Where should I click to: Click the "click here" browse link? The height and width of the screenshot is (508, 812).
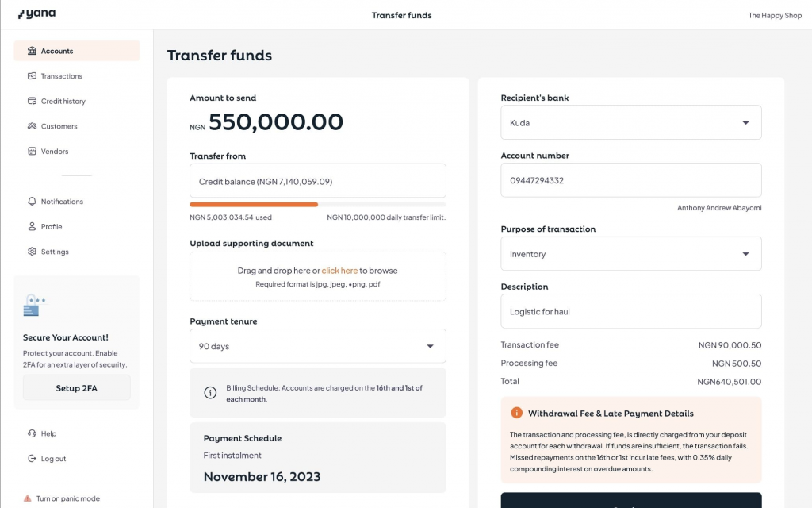339,271
